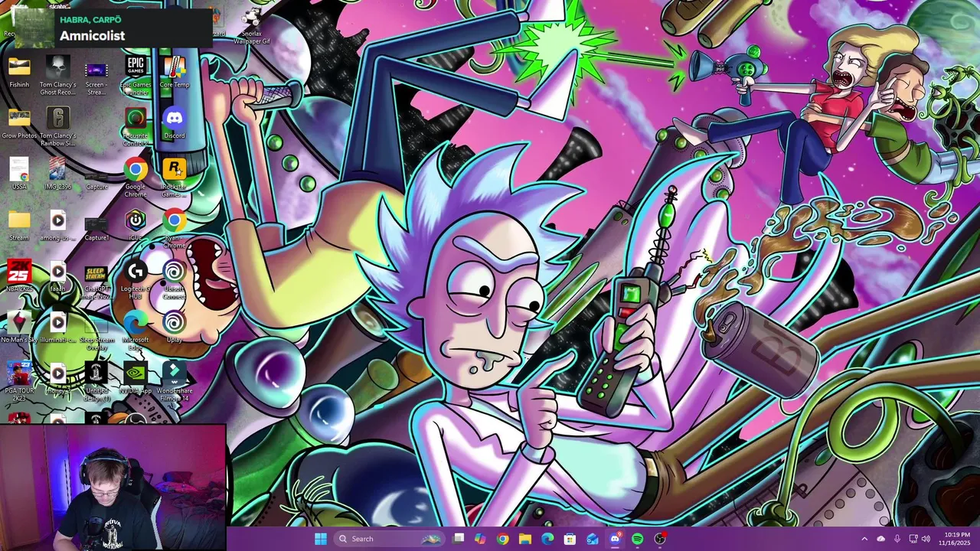
Task: Switch to Spotify on the taskbar
Action: click(637, 539)
